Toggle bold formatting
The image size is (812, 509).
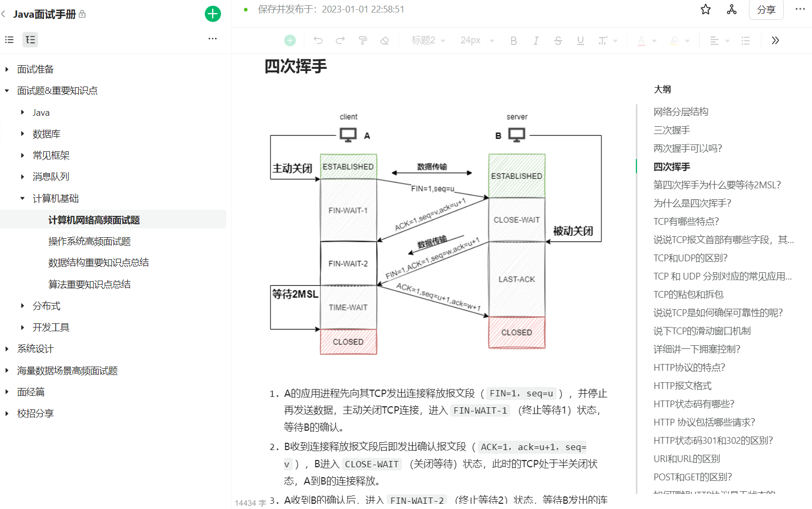[x=513, y=41]
